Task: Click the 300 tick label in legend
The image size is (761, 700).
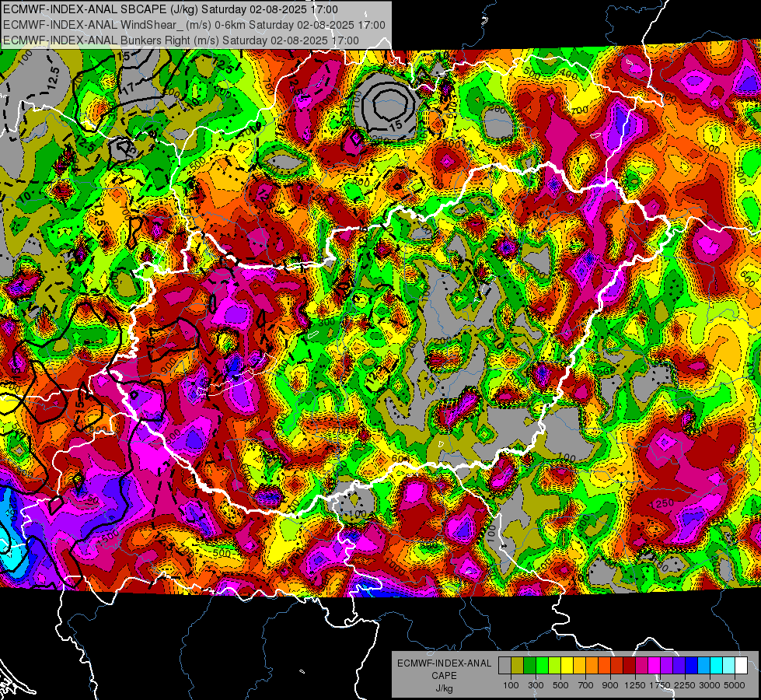Action: tap(536, 685)
